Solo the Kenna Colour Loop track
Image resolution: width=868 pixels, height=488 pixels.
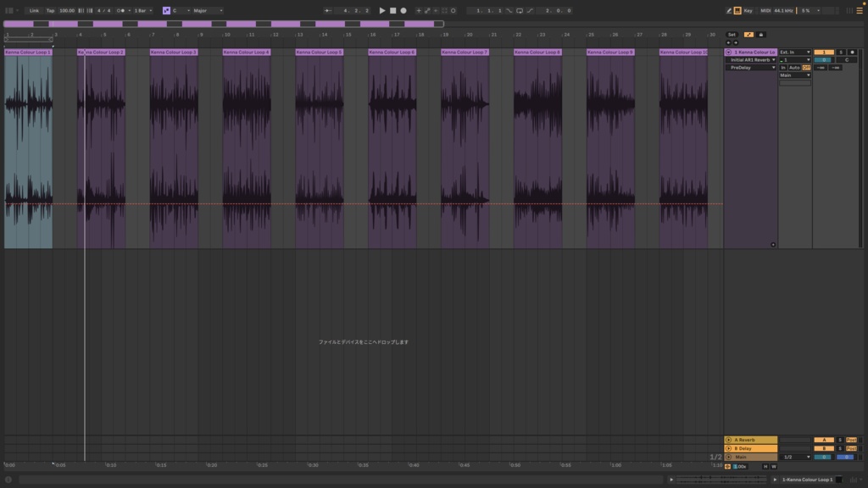(x=841, y=52)
